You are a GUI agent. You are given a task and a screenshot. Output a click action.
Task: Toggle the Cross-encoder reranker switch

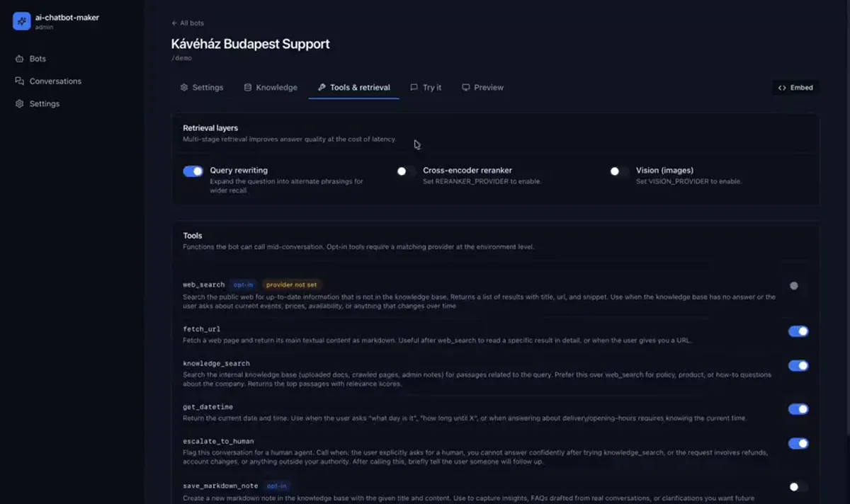coord(406,171)
